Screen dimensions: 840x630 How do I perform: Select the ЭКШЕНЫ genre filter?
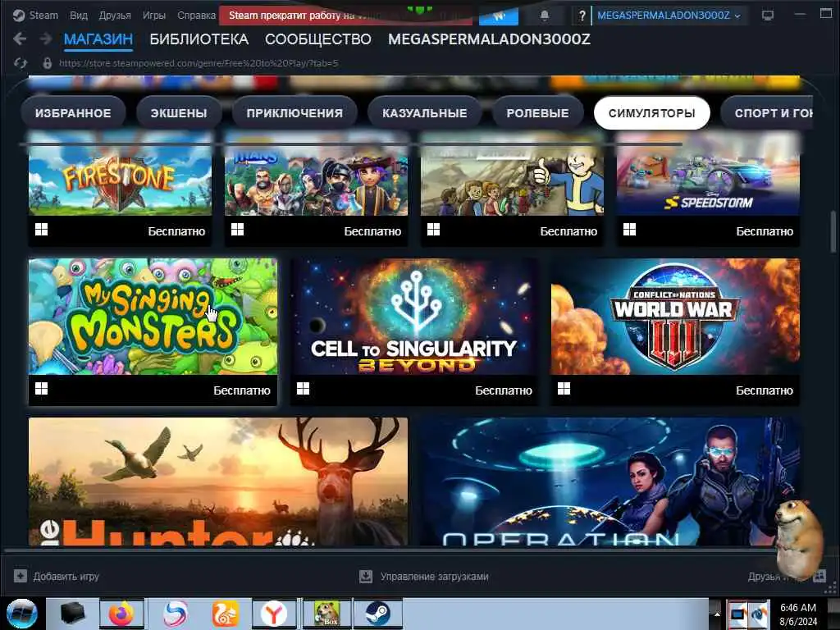[178, 113]
